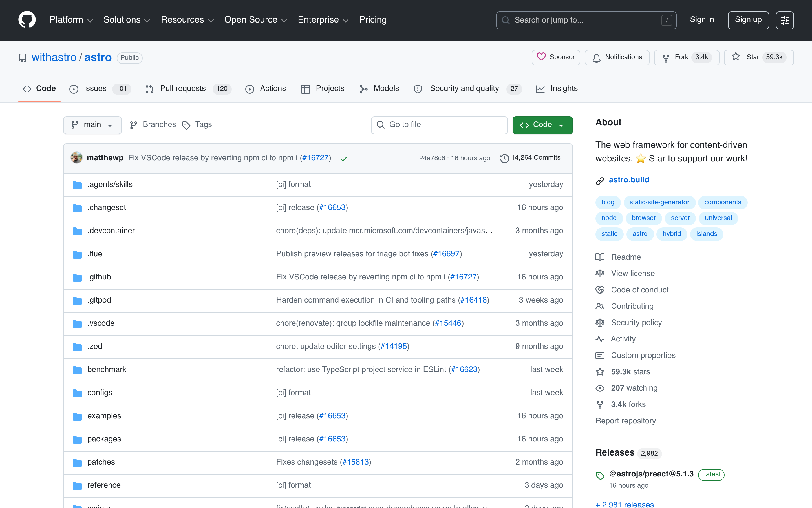Click the Search or jump to field

pos(586,20)
